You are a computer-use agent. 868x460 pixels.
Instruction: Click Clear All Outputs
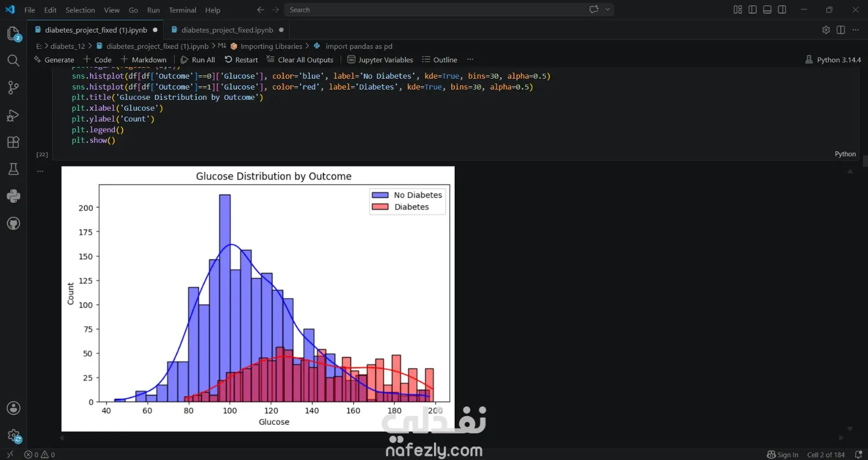pyautogui.click(x=300, y=60)
